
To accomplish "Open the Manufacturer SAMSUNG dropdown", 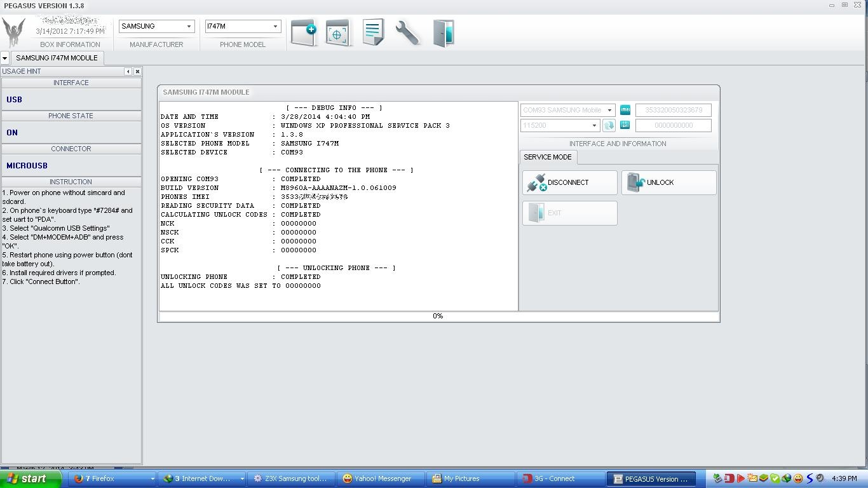I will [x=156, y=26].
